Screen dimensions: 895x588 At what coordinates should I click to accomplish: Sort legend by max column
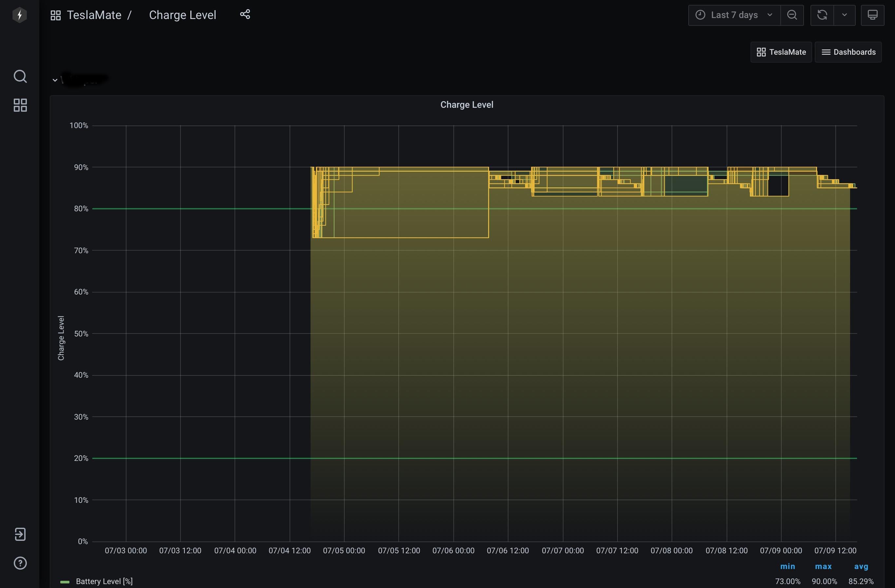click(823, 566)
